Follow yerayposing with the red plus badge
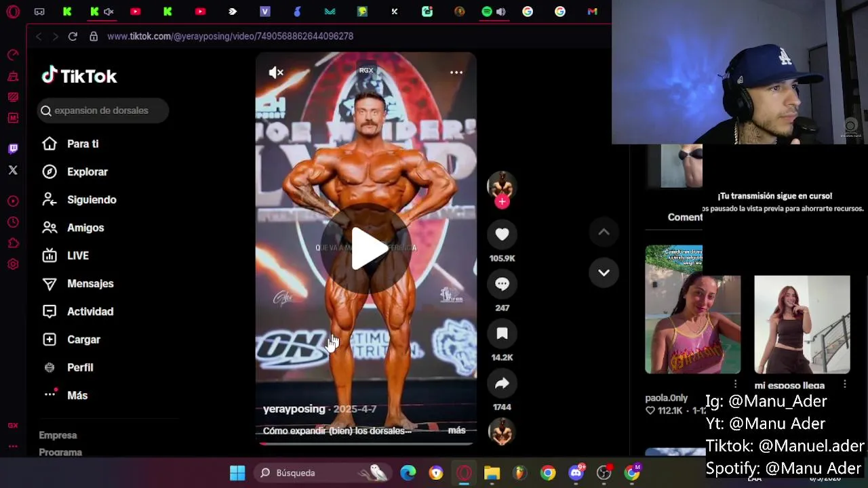The image size is (868, 488). click(x=502, y=201)
